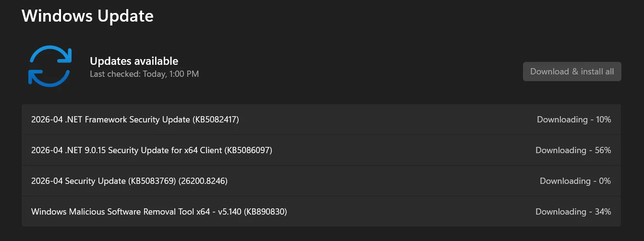This screenshot has width=644, height=241.
Task: Click the KB5086097 identifier text
Action: (x=249, y=150)
